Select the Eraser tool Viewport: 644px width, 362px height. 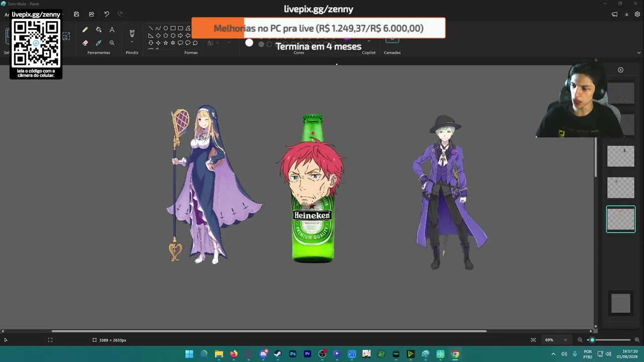85,43
